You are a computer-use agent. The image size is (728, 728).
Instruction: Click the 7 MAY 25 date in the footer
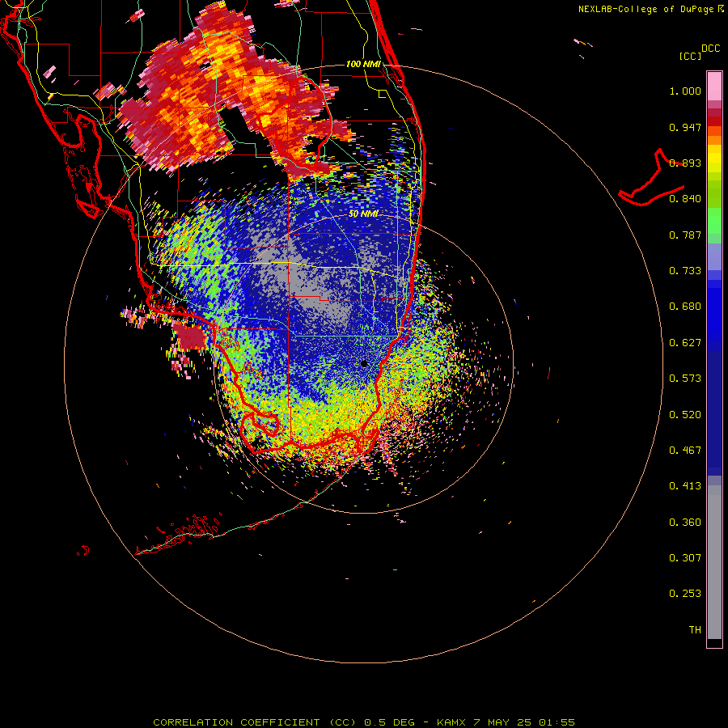click(x=502, y=722)
